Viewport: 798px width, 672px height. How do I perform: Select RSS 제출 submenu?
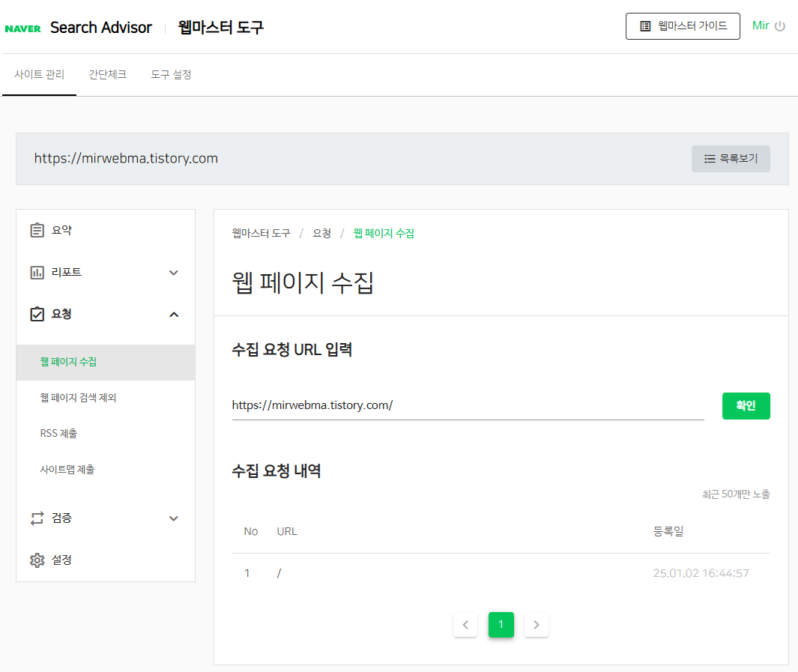pyautogui.click(x=58, y=434)
